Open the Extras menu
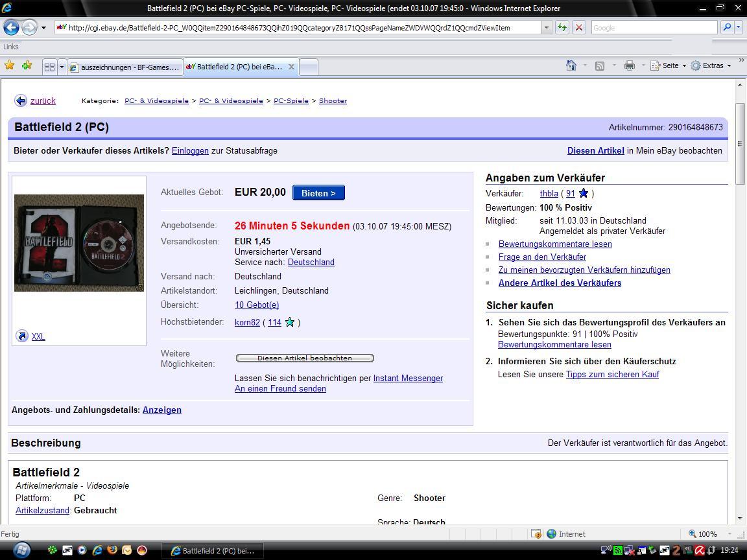This screenshot has width=747, height=560. click(x=711, y=65)
